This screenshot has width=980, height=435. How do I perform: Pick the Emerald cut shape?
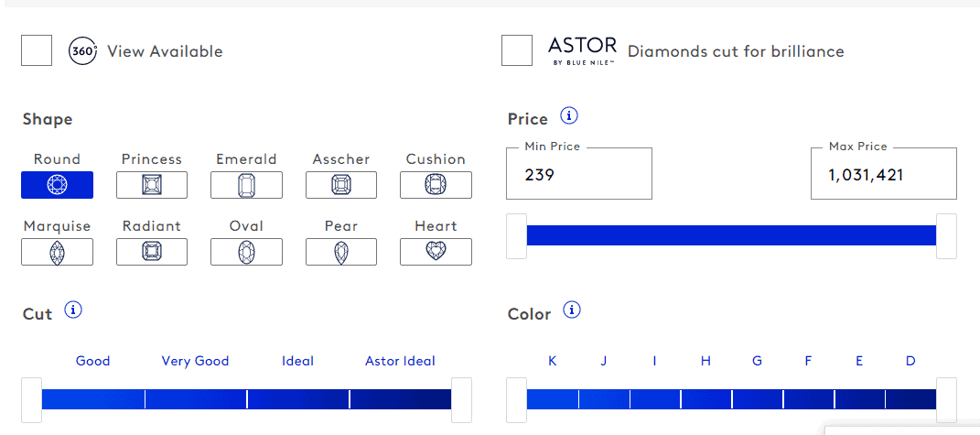246,185
